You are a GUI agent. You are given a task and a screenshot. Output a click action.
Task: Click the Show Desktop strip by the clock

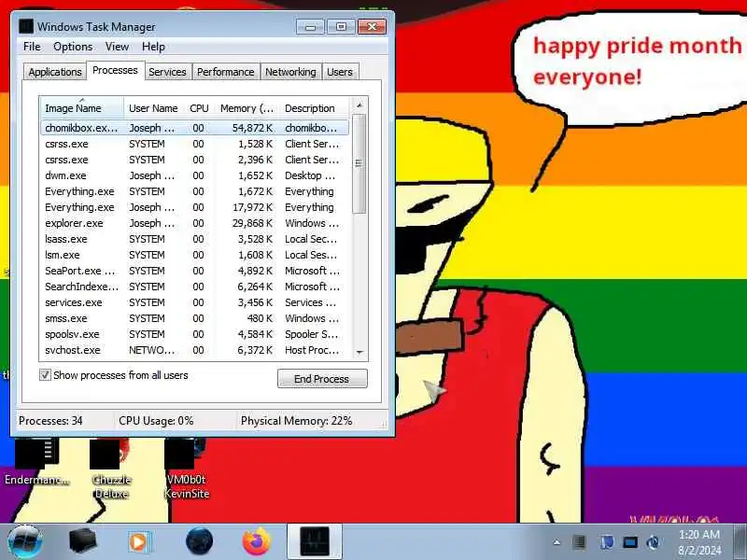click(740, 542)
